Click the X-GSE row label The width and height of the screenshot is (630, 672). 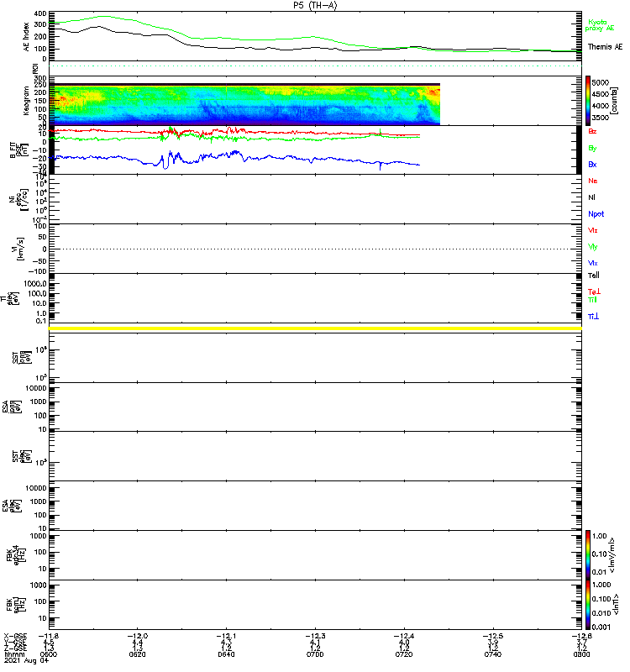[15, 636]
